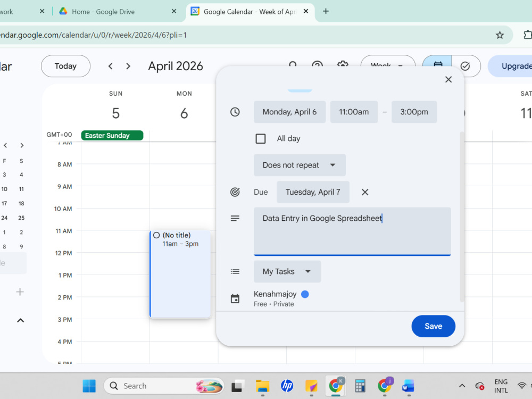Image resolution: width=532 pixels, height=399 pixels.
Task: Open the Does not repeat dropdown
Action: click(300, 165)
